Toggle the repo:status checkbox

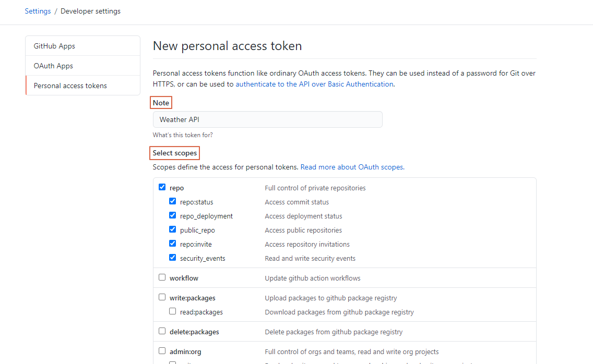(172, 201)
